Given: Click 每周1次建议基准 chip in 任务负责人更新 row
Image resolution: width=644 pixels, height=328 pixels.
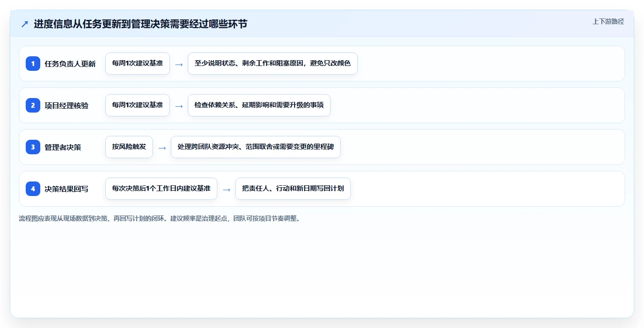Looking at the screenshot, I should click(x=137, y=64).
